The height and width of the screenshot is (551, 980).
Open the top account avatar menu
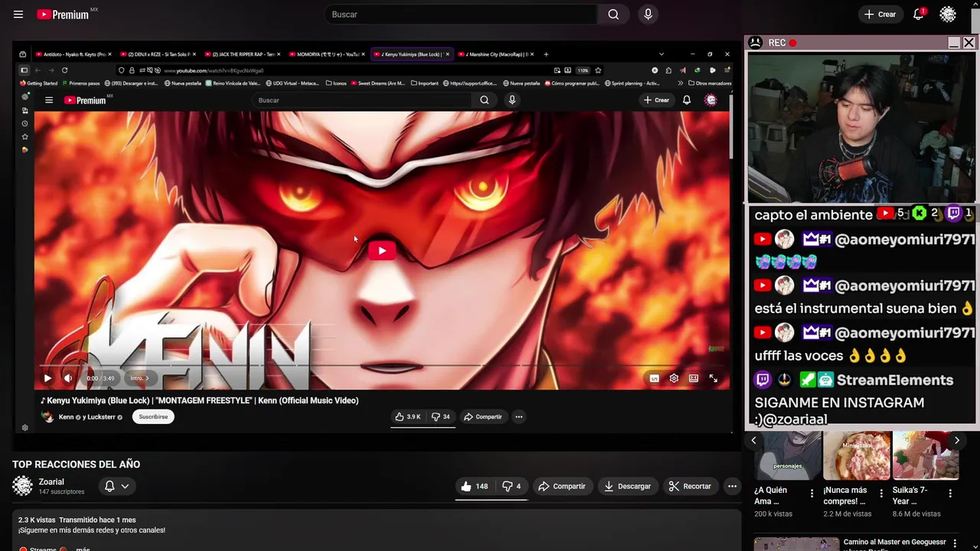click(x=948, y=15)
